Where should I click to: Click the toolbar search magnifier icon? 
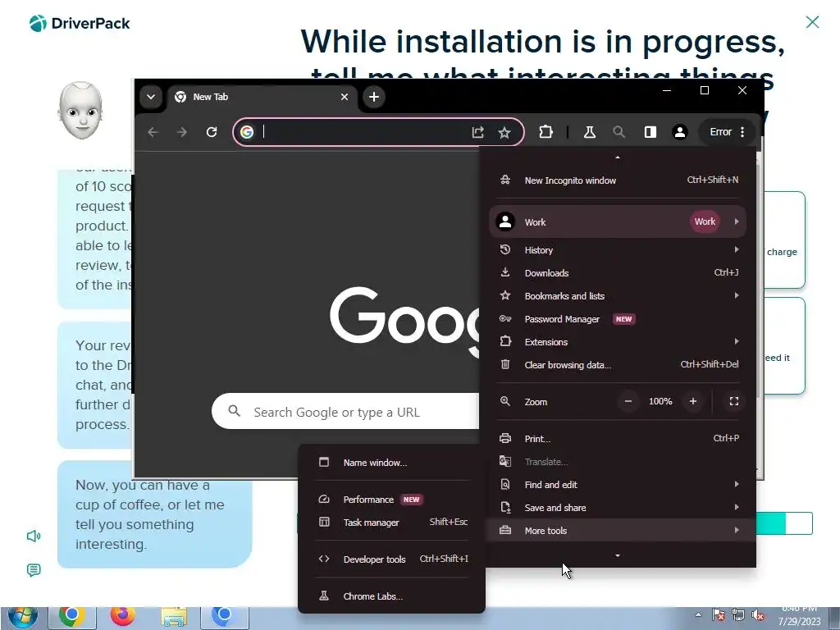coord(619,132)
